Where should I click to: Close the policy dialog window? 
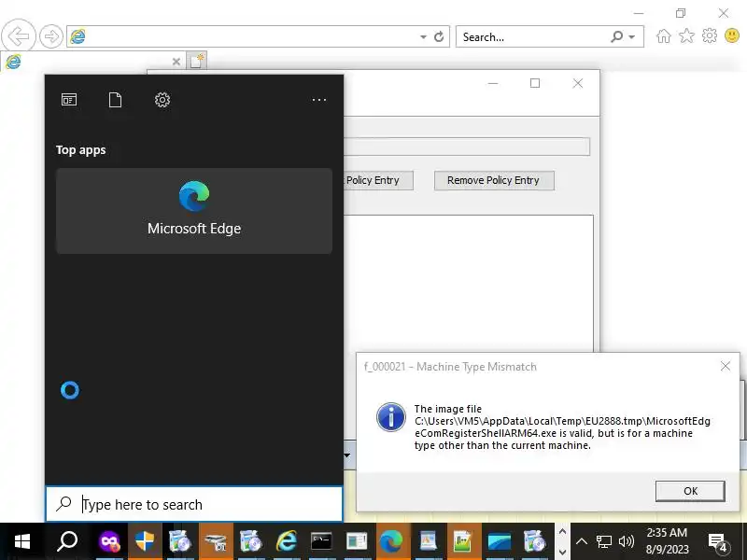[x=578, y=83]
